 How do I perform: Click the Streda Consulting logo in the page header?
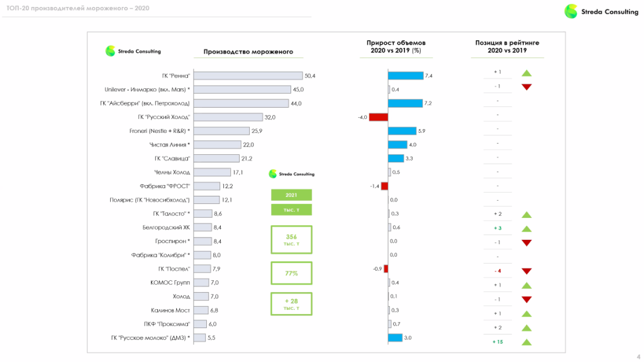coord(601,11)
